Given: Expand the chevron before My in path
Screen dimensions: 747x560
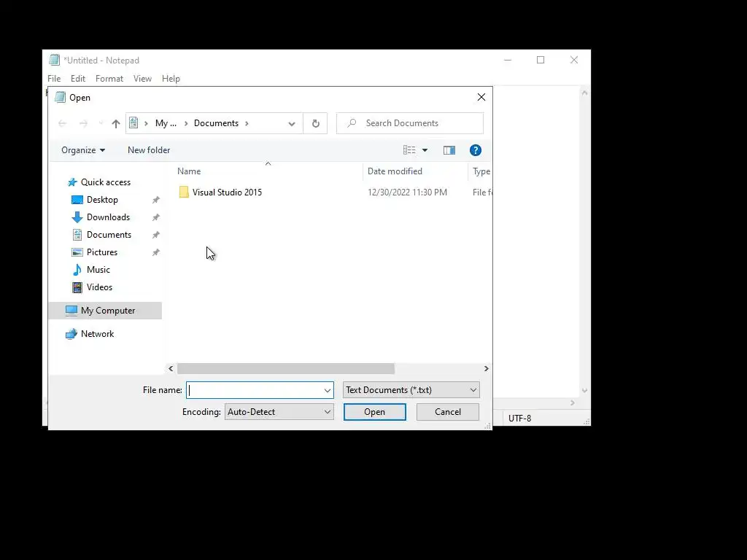Looking at the screenshot, I should (x=146, y=123).
